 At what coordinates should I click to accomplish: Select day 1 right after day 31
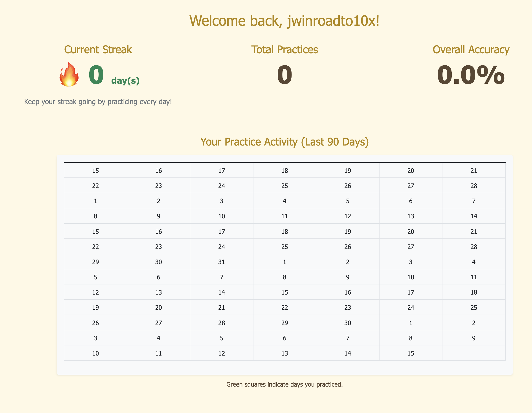pyautogui.click(x=284, y=262)
